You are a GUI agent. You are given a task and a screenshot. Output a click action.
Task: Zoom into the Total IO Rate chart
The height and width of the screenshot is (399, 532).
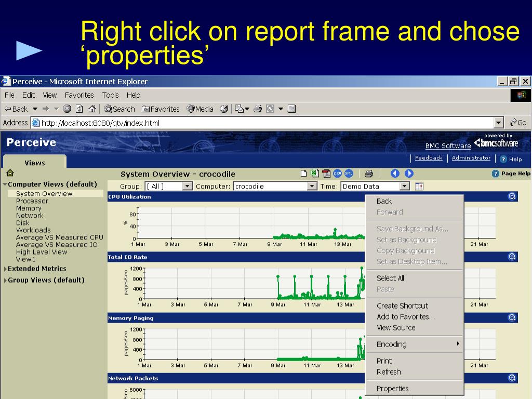tap(512, 257)
